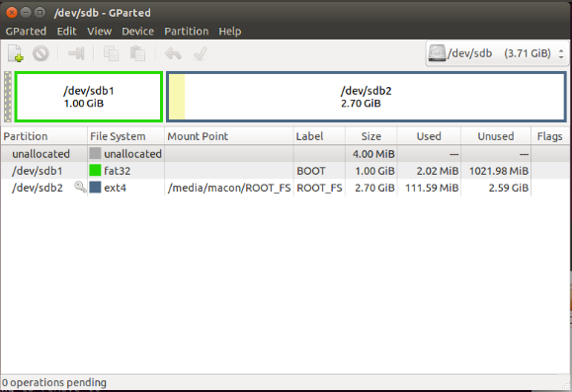Click the File System column header
The height and width of the screenshot is (392, 572).
tap(125, 136)
